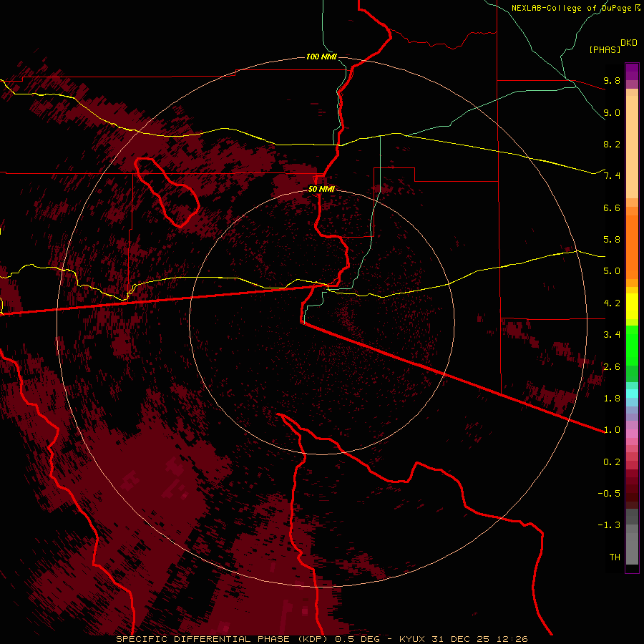This screenshot has height=644, width=644.
Task: Click the [PHAS] legend label
Action: click(605, 49)
